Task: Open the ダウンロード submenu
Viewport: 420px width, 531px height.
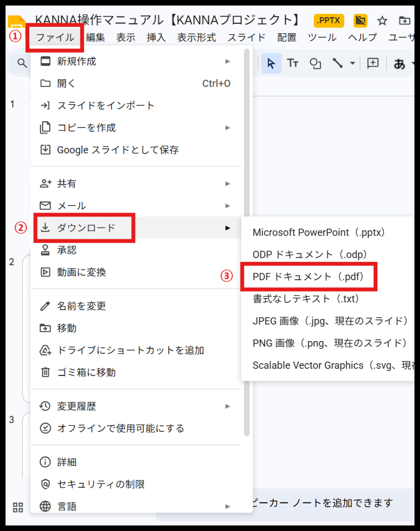Action: click(136, 228)
